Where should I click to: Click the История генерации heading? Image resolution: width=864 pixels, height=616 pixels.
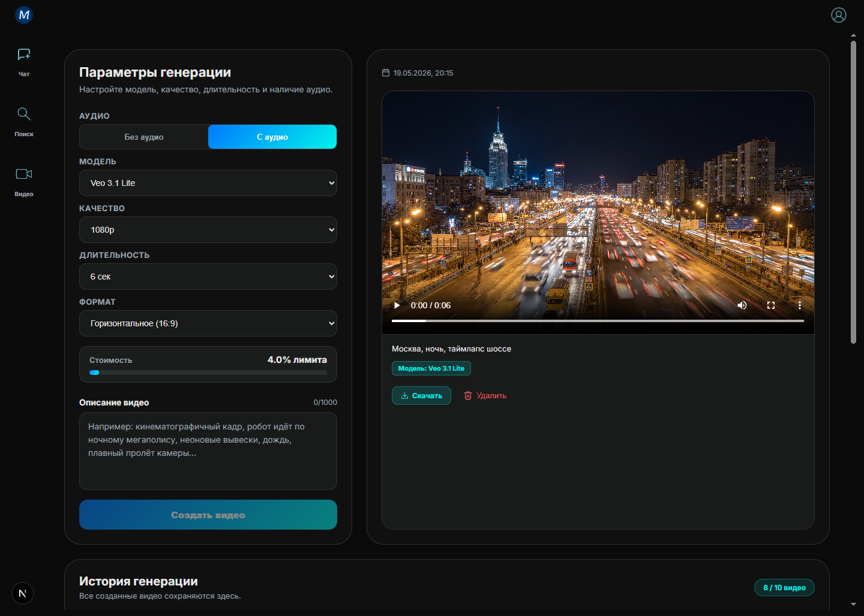(x=139, y=581)
